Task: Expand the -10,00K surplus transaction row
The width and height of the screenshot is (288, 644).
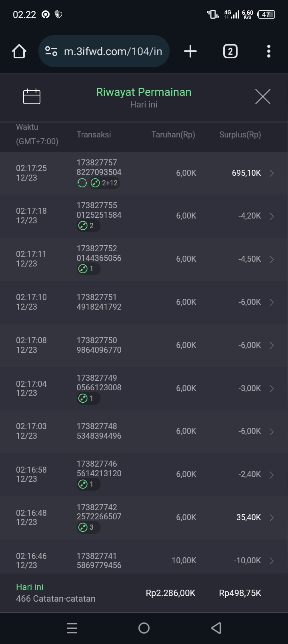Action: [272, 561]
